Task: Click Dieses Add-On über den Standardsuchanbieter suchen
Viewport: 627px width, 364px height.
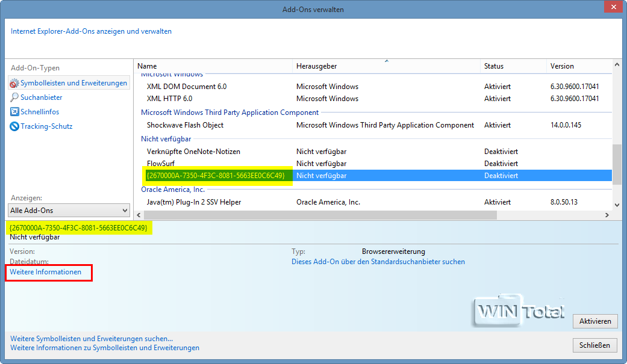Action: click(378, 262)
